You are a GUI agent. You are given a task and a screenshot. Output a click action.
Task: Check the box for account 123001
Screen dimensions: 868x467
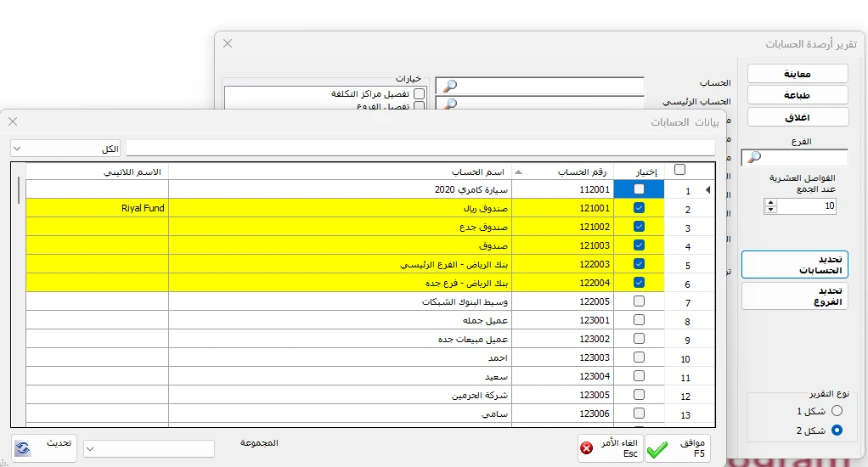click(639, 320)
